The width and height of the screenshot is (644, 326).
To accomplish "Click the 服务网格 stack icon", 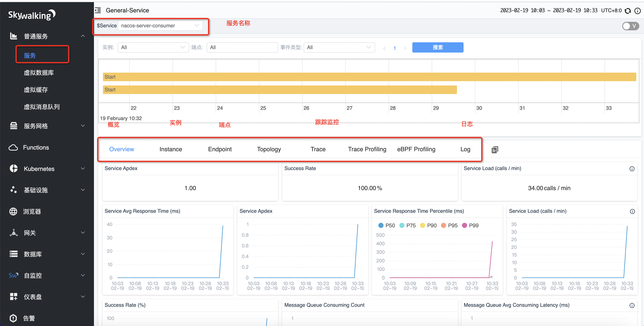I will 13,126.
